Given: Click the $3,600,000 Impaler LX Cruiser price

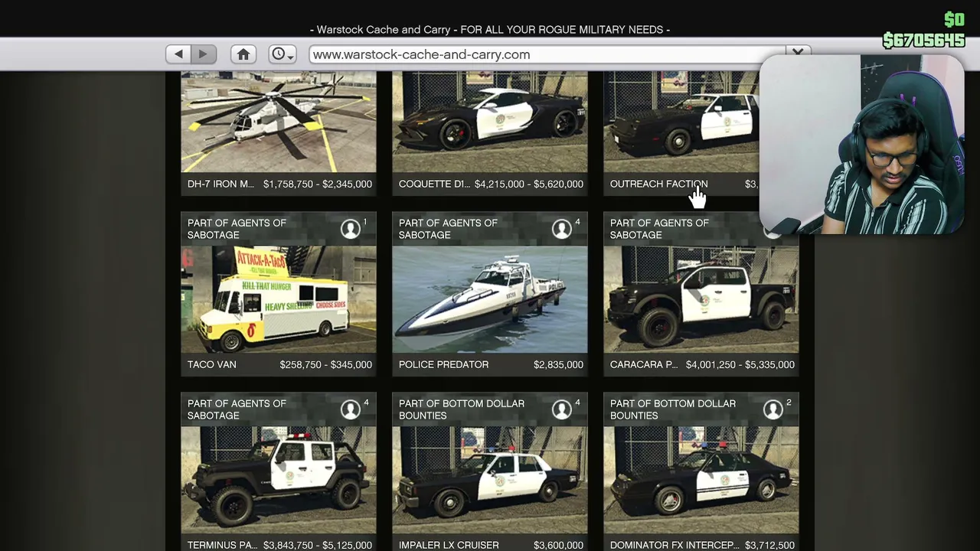Looking at the screenshot, I should (558, 545).
